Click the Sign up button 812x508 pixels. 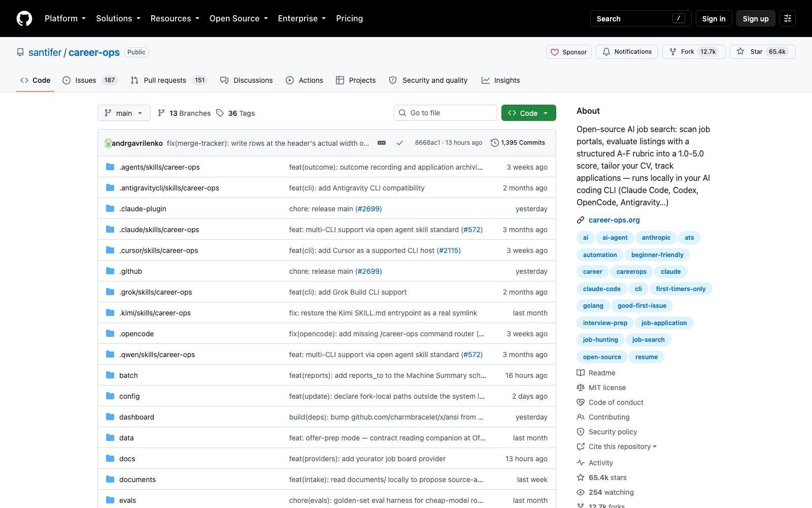(756, 18)
